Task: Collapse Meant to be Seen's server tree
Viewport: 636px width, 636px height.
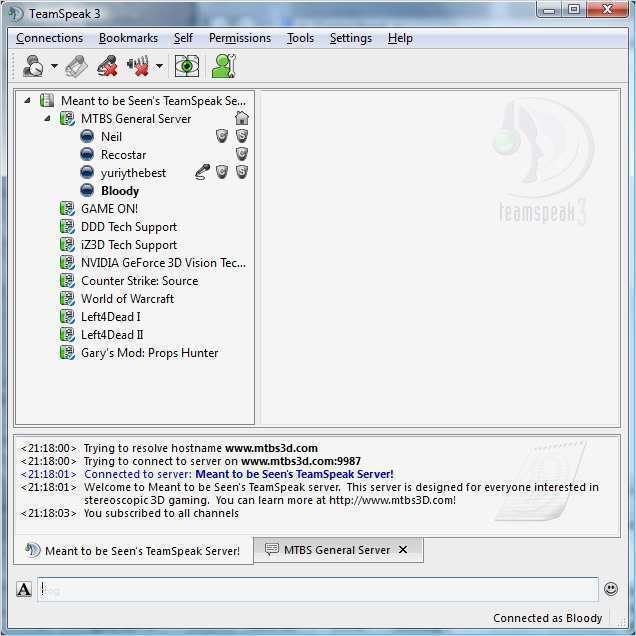Action: [x=27, y=100]
